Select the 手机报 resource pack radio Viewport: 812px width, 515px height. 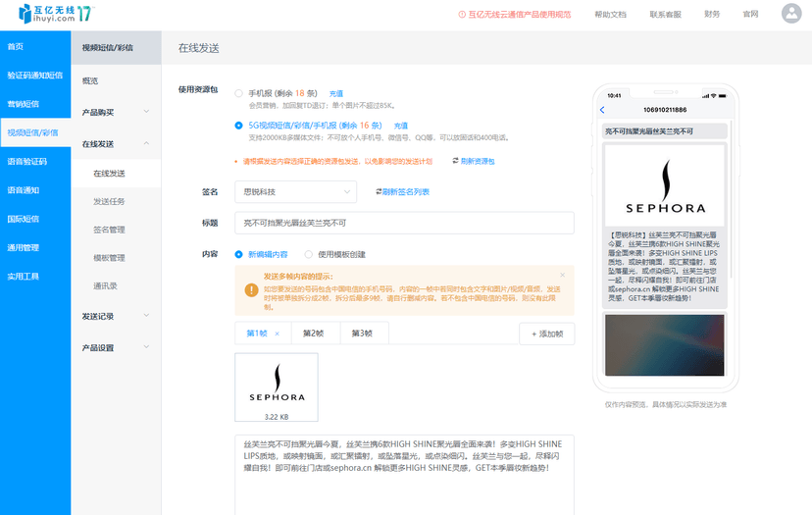[238, 93]
